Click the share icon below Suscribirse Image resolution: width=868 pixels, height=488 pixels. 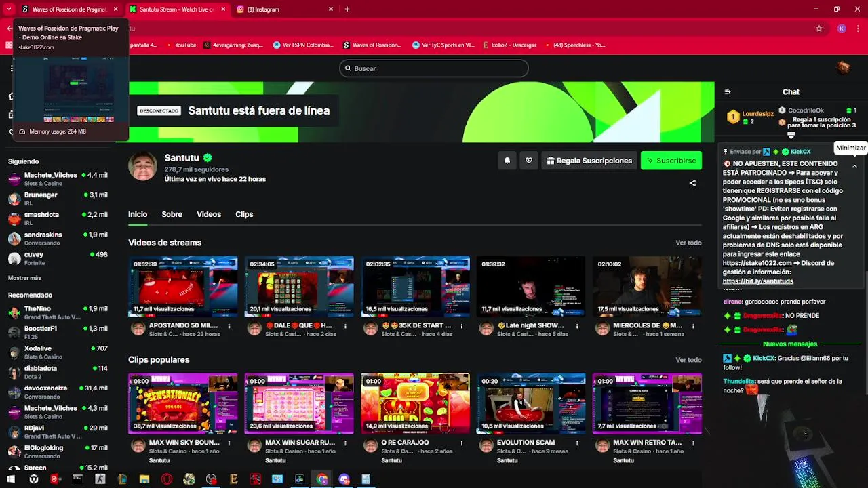point(692,183)
